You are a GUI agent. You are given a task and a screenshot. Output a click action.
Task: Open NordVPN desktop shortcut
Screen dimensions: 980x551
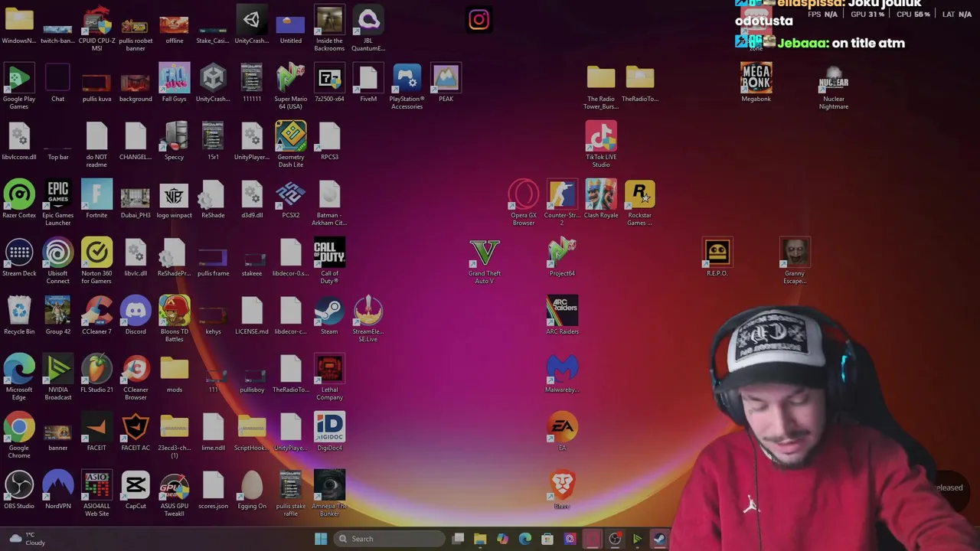pyautogui.click(x=57, y=490)
